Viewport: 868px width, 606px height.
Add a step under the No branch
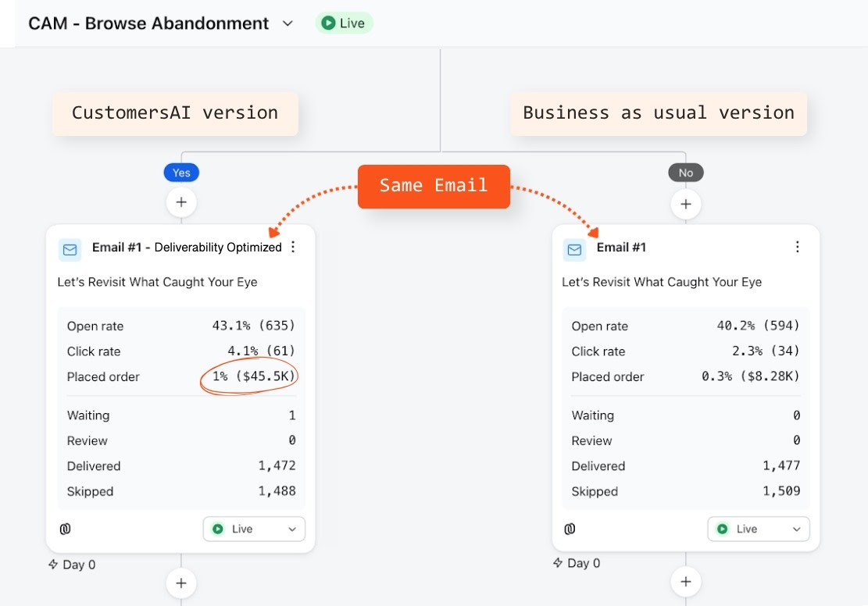click(x=685, y=205)
